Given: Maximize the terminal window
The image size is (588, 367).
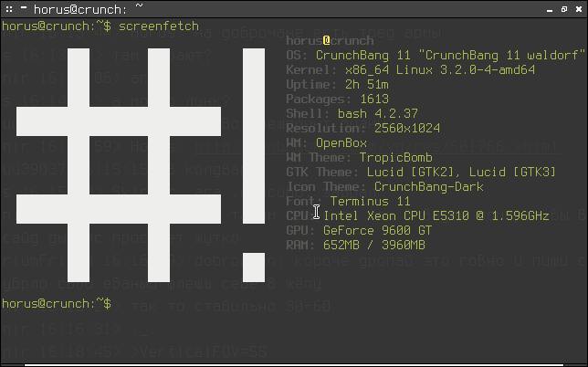Looking at the screenshot, I should coord(564,9).
